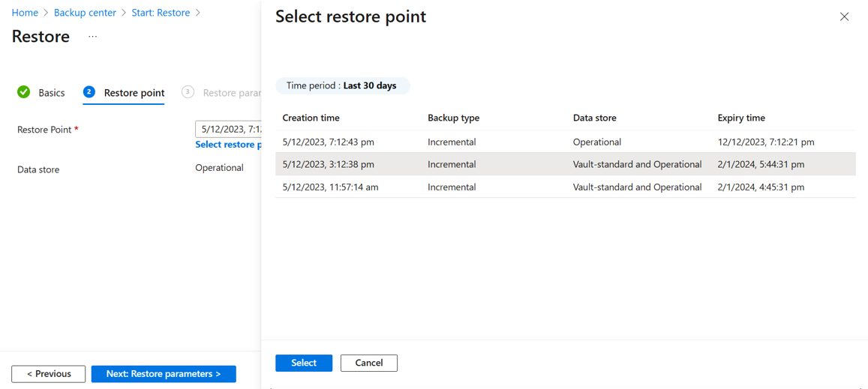Open the Time period Last 30 days filter
This screenshot has width=868, height=389.
click(x=343, y=85)
